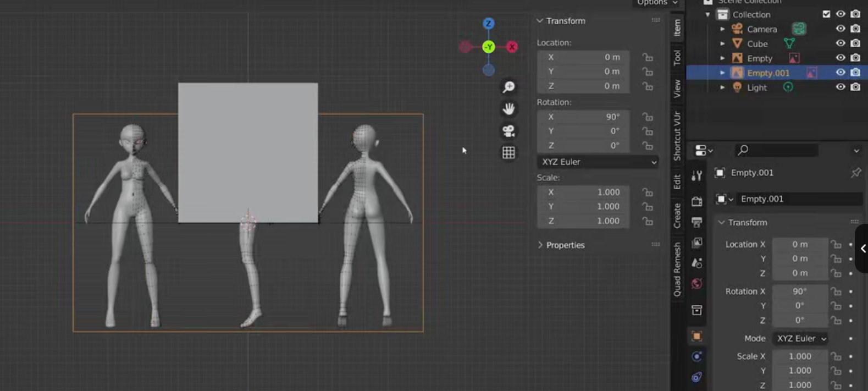Click the hand pan view icon
The height and width of the screenshot is (391, 868).
[x=508, y=109]
